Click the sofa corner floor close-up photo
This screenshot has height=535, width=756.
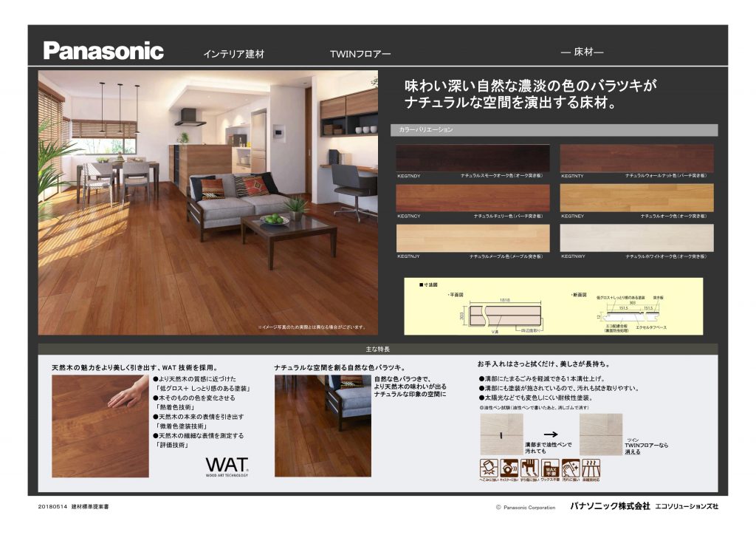[323, 426]
